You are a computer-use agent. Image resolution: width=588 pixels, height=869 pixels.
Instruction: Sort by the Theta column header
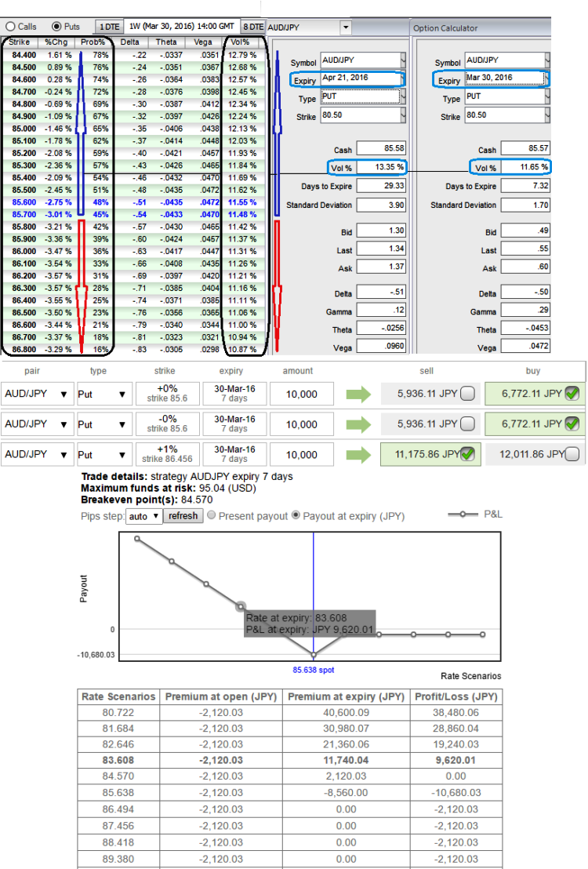[x=166, y=42]
